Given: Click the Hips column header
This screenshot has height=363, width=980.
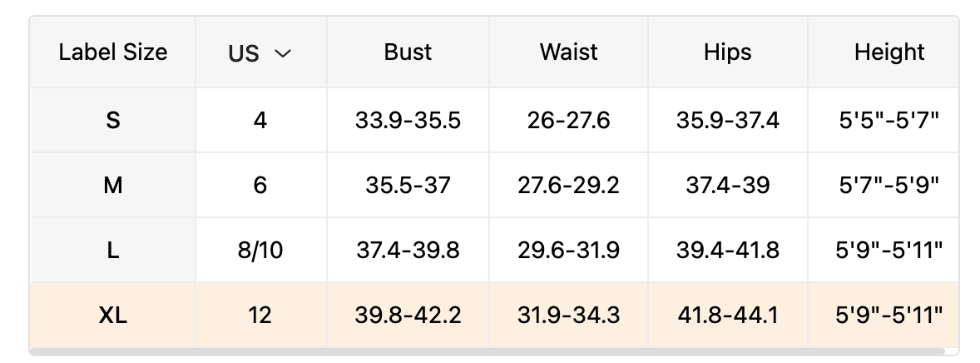Looking at the screenshot, I should (x=727, y=52).
